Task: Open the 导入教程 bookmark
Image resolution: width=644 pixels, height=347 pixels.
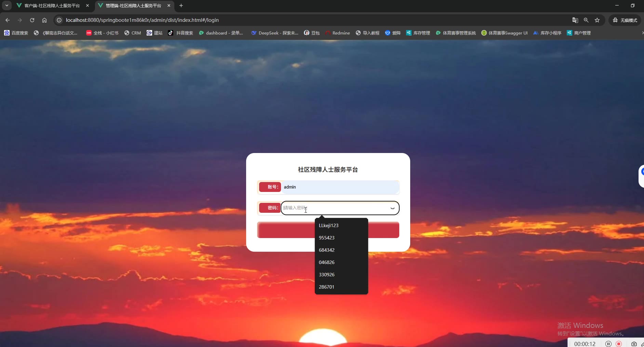Action: 367,33
